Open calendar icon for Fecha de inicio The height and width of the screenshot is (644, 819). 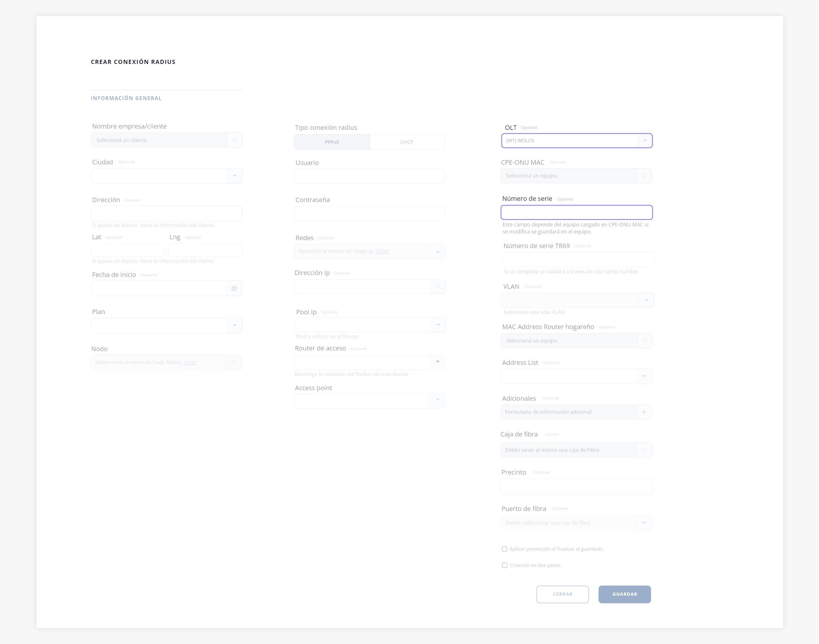click(234, 288)
